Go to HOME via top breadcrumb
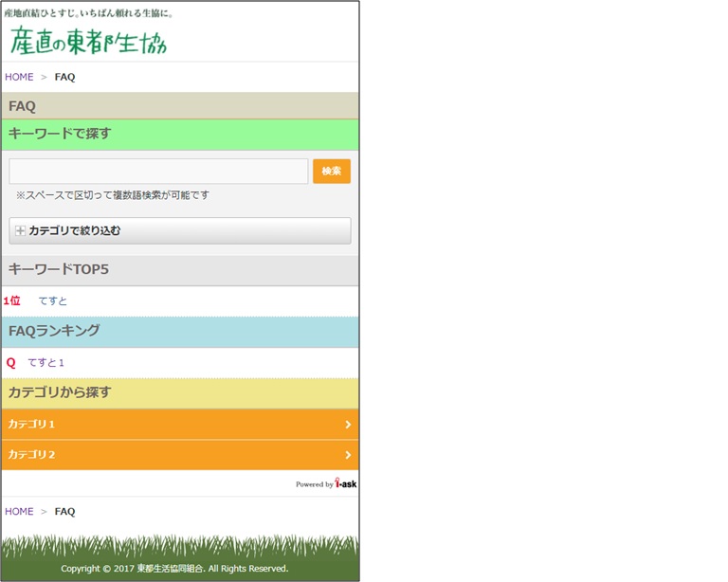This screenshot has height=582, width=728. [x=19, y=77]
